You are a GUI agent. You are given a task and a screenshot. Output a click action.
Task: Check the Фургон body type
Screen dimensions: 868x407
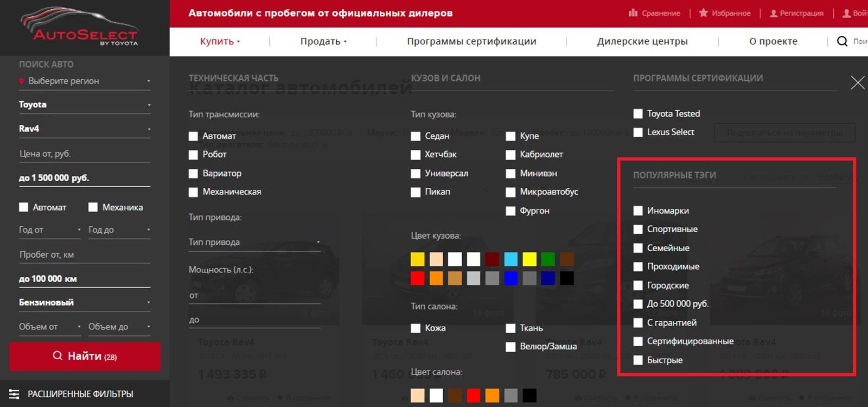[510, 211]
